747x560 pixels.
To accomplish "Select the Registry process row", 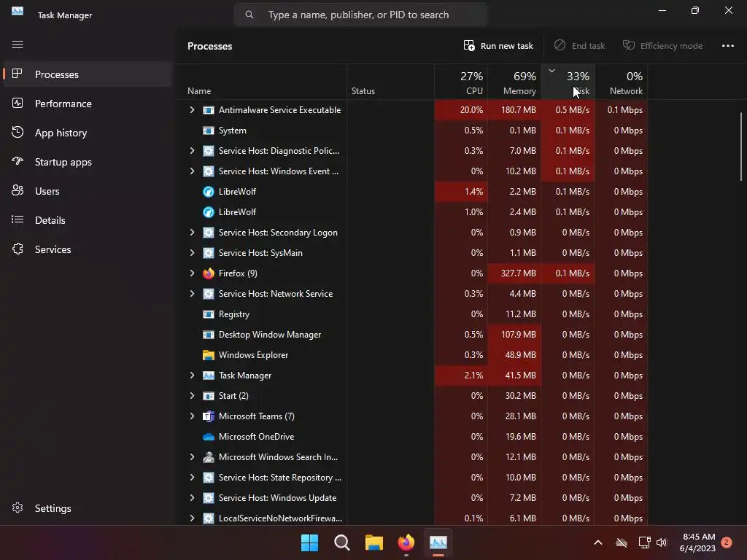I will click(x=413, y=314).
